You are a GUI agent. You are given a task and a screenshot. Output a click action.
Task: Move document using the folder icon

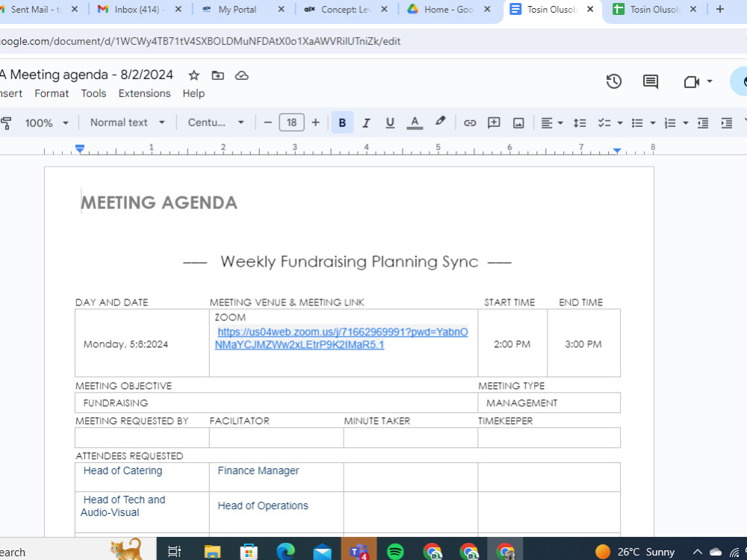217,75
